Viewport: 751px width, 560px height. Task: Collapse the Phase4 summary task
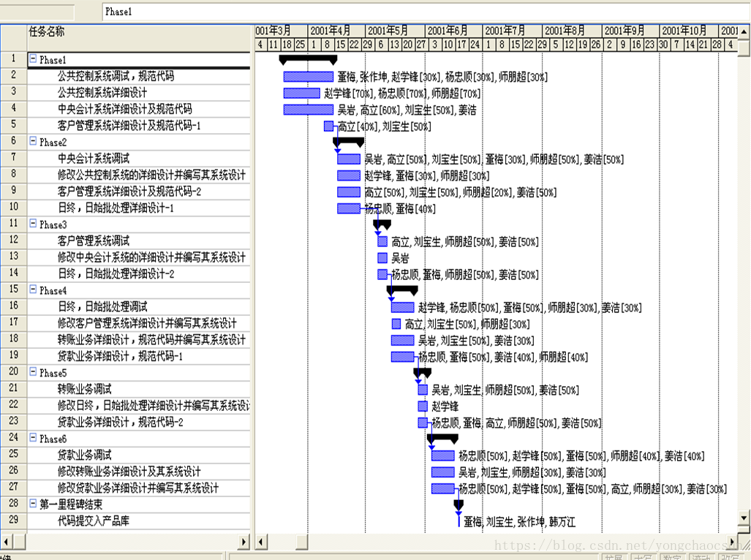[33, 290]
